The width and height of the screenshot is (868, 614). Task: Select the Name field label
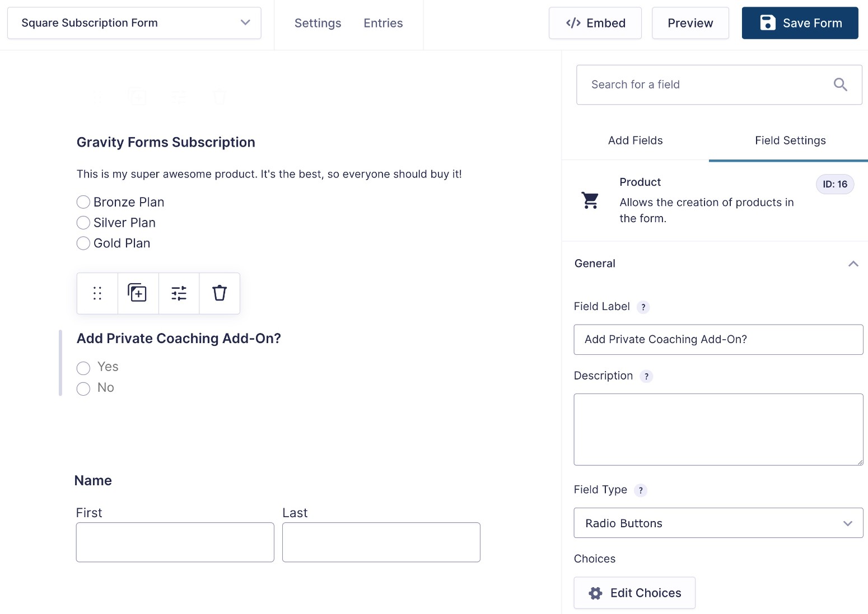[x=93, y=481]
